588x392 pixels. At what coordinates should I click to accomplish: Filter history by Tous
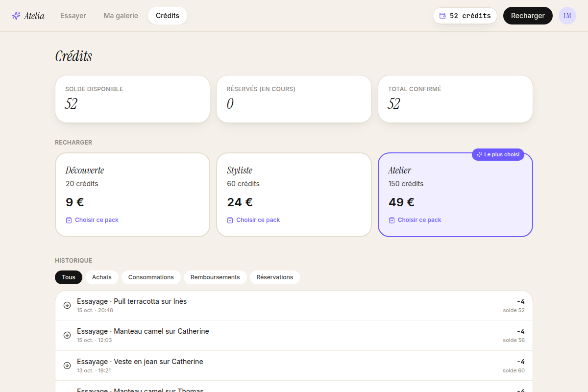point(69,277)
